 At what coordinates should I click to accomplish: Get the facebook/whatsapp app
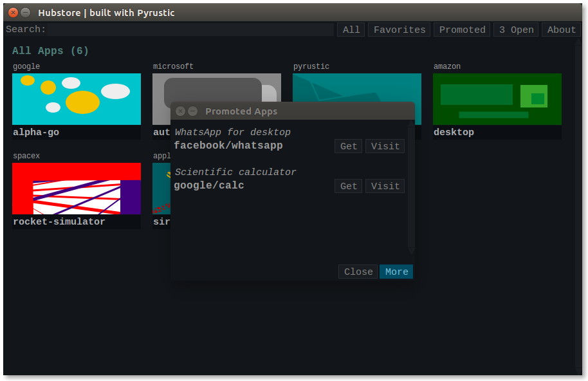[349, 146]
